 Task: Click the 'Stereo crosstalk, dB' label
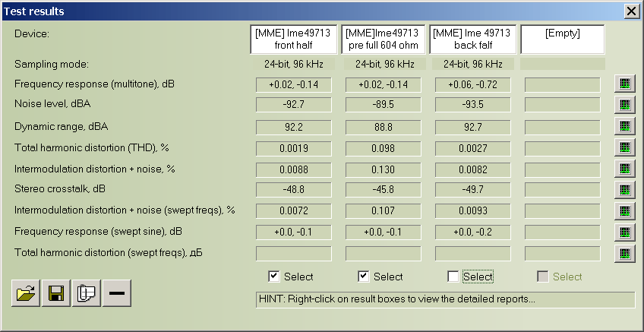pyautogui.click(x=60, y=189)
